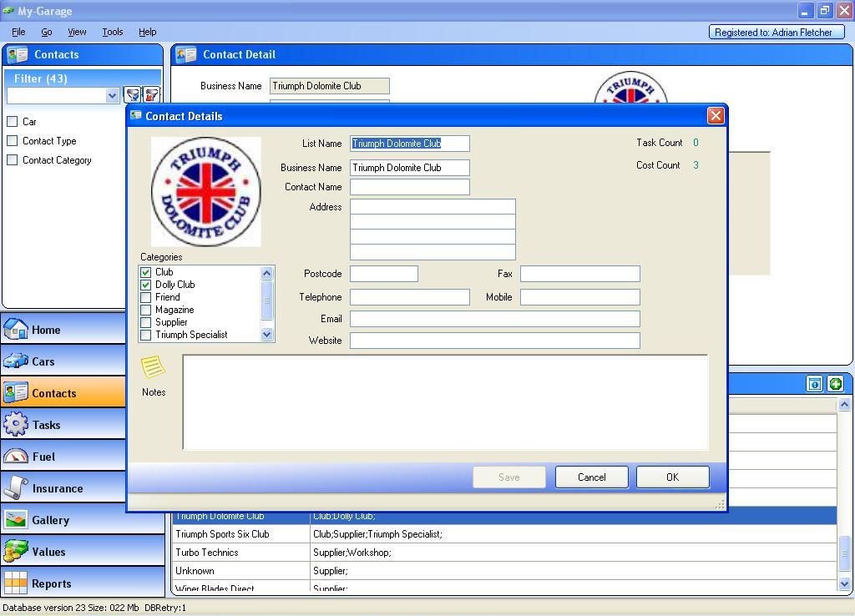Click the yellow Notes icon
855x616 pixels.
click(153, 367)
